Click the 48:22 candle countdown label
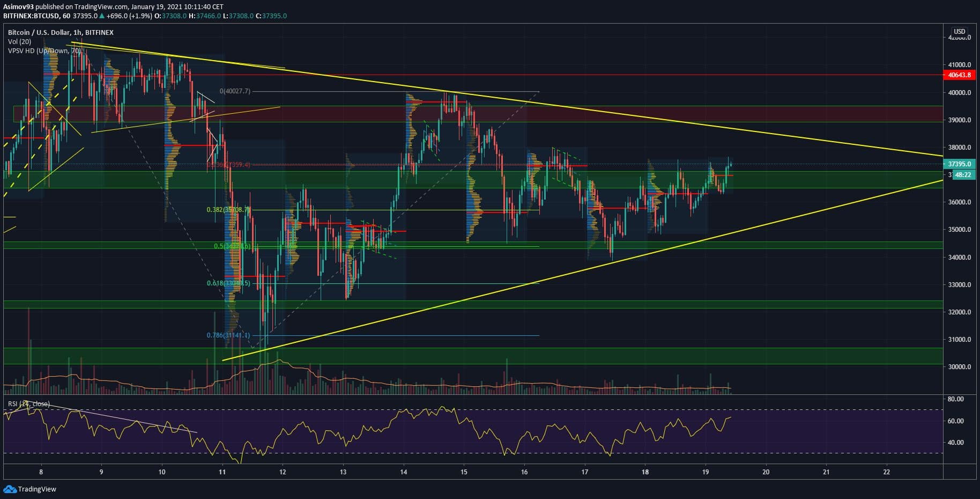This screenshot has height=499, width=980. [963, 175]
